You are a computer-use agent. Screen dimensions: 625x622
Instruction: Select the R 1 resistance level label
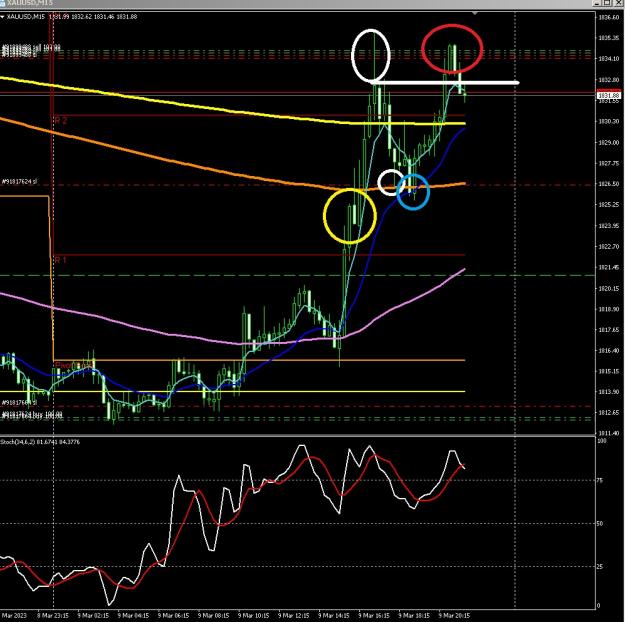pos(61,260)
